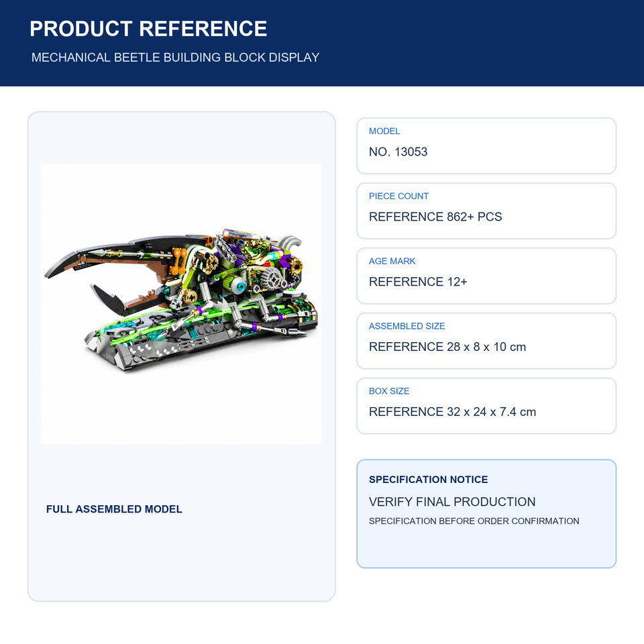Click the MODEL label
The width and height of the screenshot is (644, 644).
[384, 131]
